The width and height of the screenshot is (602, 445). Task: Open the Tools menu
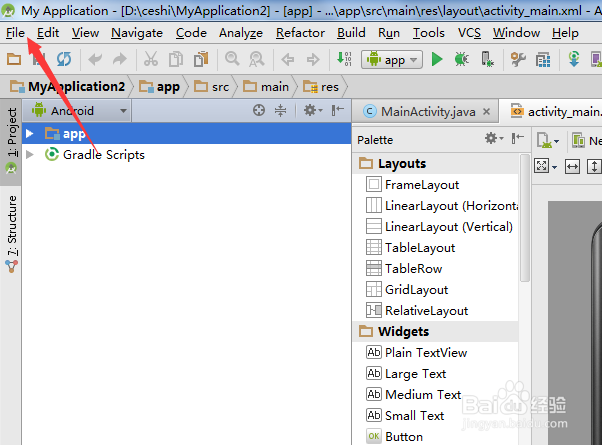428,33
